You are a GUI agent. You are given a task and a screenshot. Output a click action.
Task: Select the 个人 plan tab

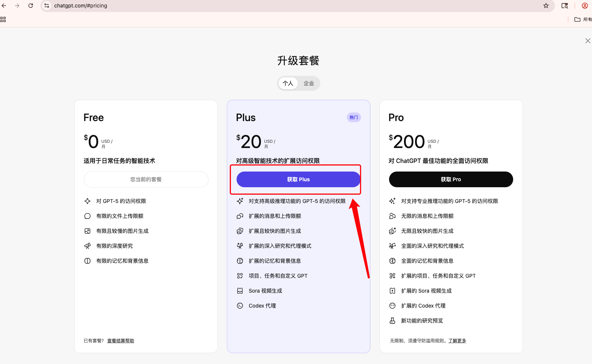coord(288,83)
